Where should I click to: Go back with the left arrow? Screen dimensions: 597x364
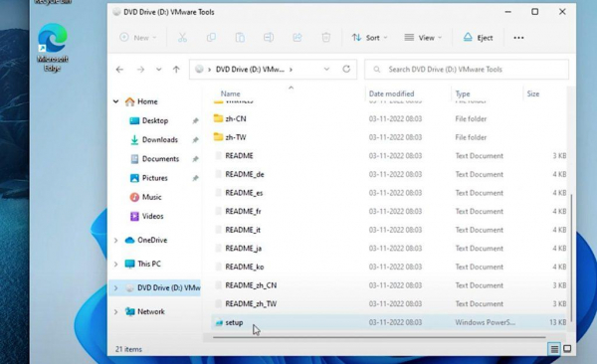click(x=119, y=70)
